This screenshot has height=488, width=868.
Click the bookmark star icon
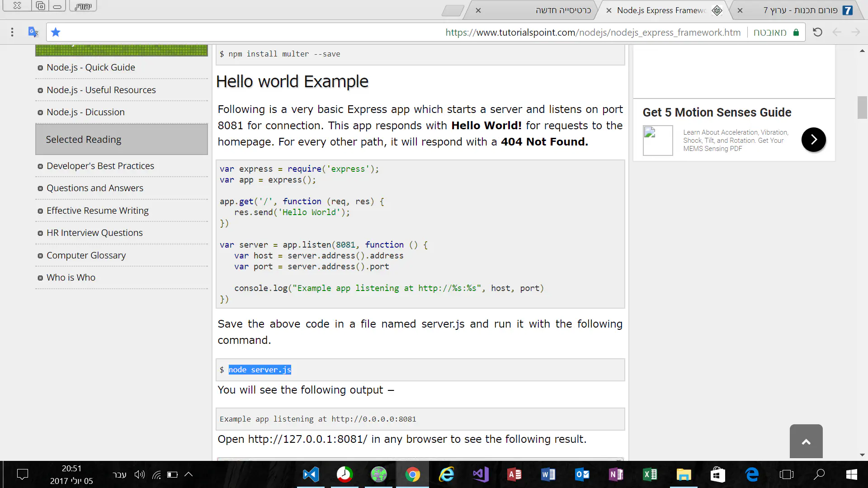56,32
